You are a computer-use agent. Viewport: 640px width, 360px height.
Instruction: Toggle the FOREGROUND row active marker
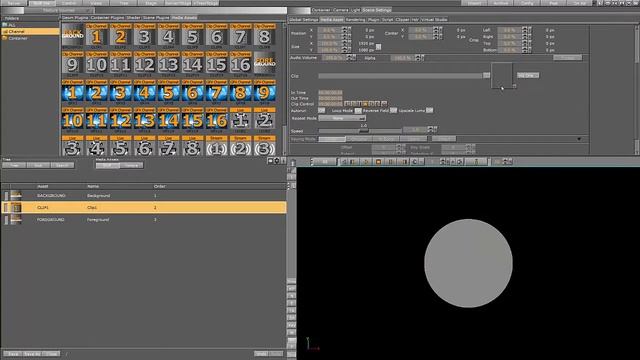(x=6, y=220)
